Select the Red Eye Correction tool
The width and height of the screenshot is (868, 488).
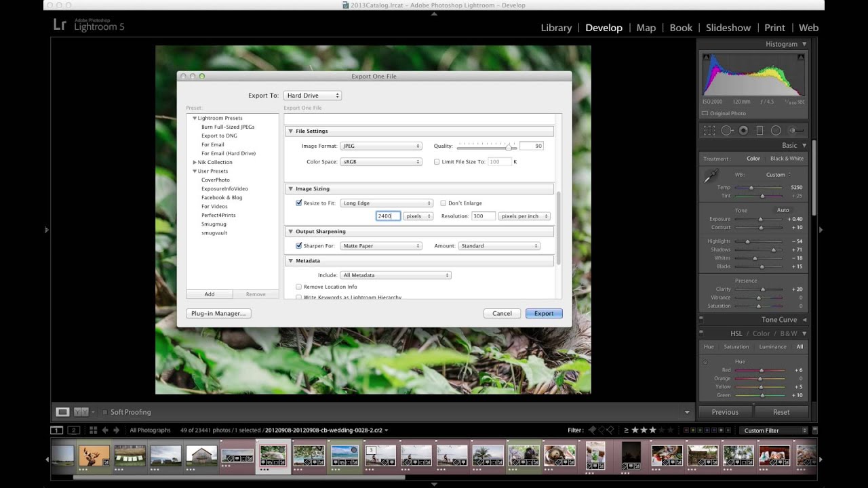tap(744, 130)
